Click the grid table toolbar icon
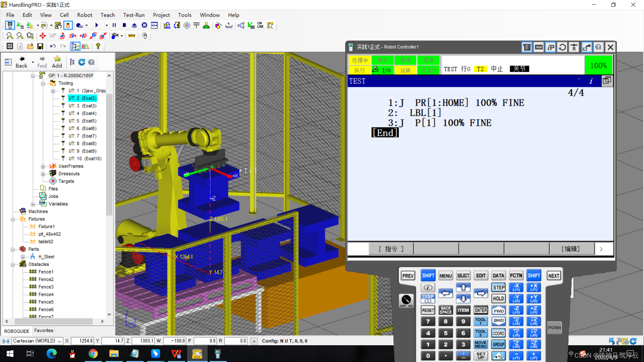This screenshot has width=644, height=362. coord(10,46)
